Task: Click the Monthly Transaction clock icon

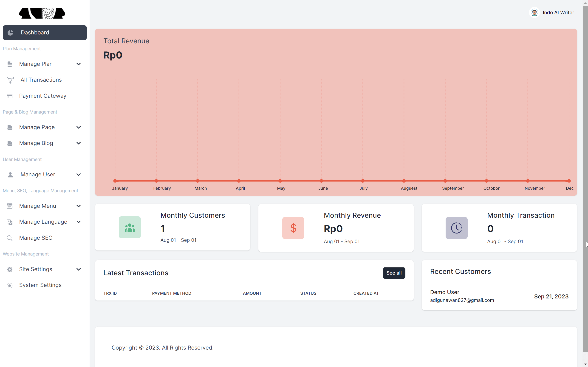Action: [x=456, y=228]
